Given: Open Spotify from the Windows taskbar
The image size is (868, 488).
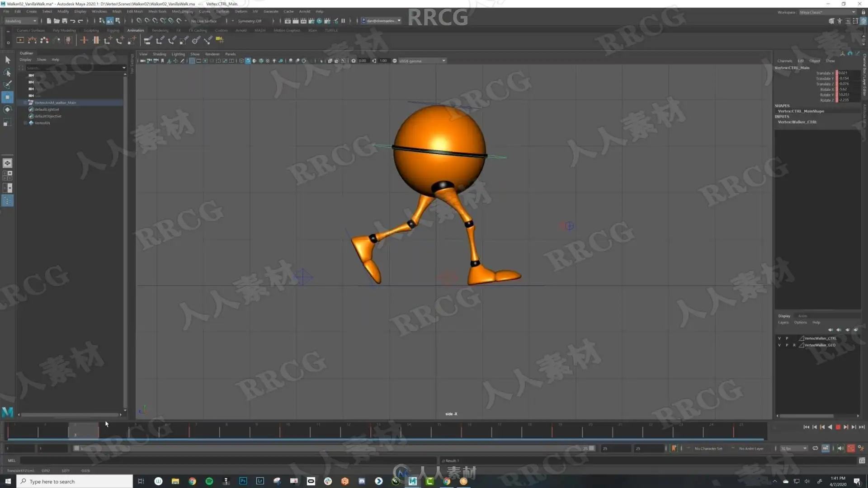Looking at the screenshot, I should pyautogui.click(x=209, y=481).
